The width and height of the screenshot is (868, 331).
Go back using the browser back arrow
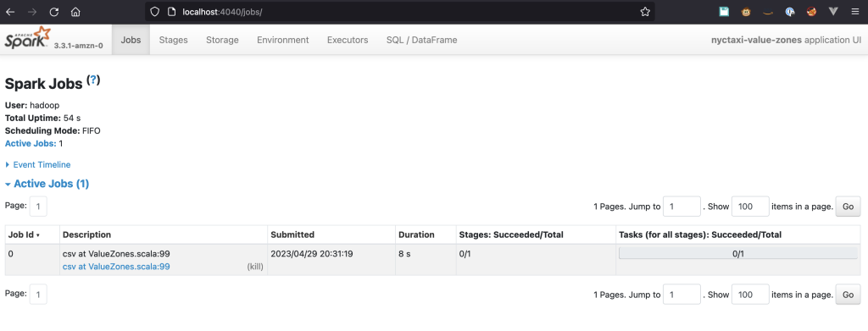tap(10, 12)
